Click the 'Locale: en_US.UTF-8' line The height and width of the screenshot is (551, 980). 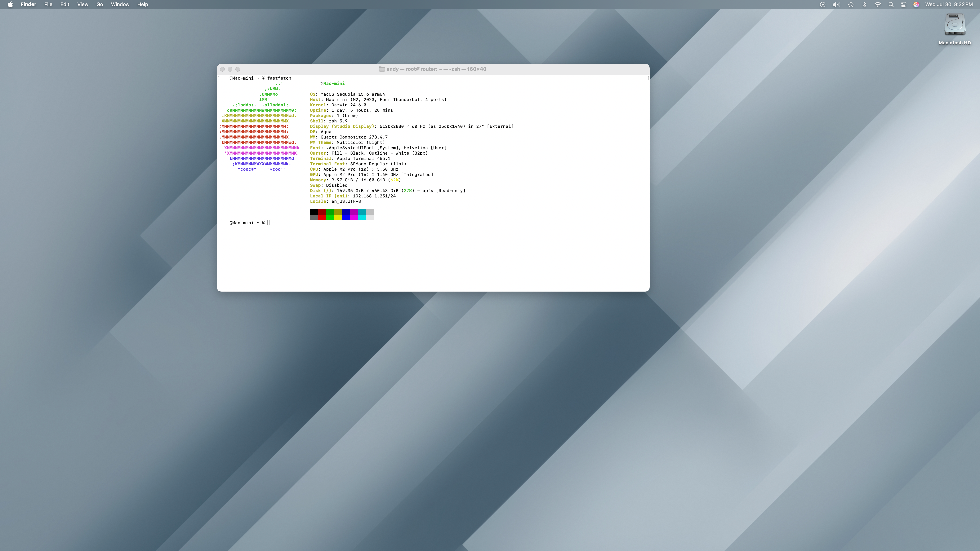pyautogui.click(x=335, y=201)
